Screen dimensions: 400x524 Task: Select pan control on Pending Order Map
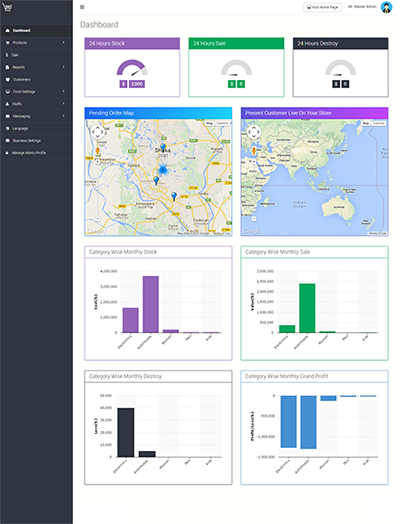coord(98,132)
